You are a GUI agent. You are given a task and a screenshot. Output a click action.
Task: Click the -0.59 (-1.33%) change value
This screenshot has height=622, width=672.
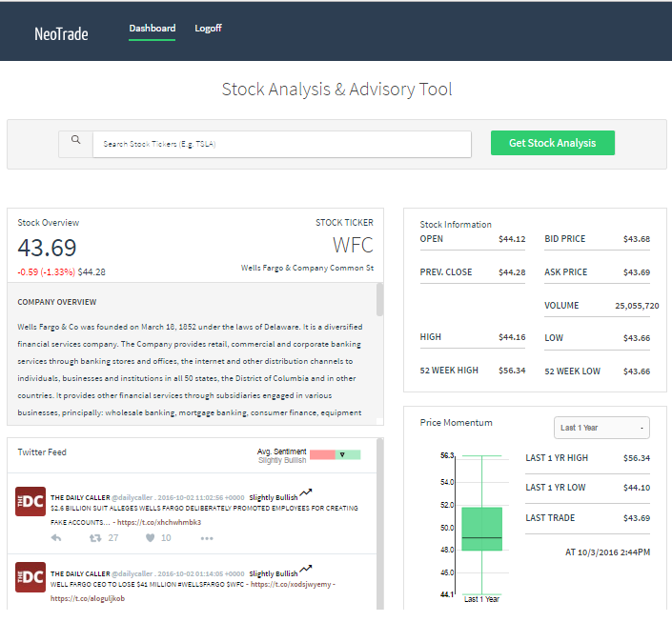(x=47, y=272)
